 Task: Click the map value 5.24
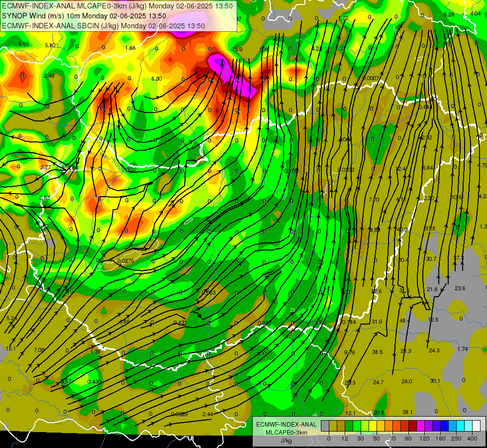coord(12,318)
